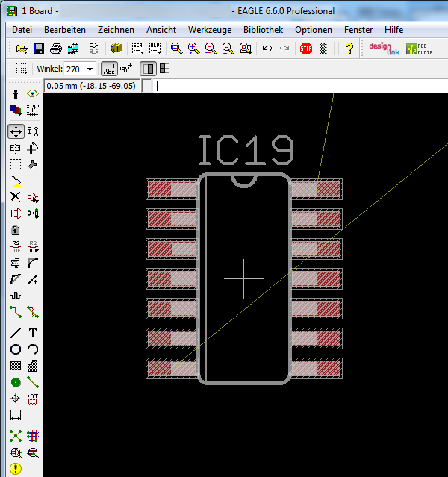
Task: Select the Arc tool
Action: 33,349
